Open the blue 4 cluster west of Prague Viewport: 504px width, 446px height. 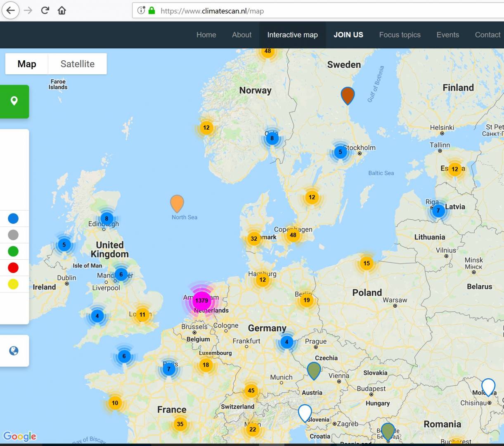tap(286, 342)
